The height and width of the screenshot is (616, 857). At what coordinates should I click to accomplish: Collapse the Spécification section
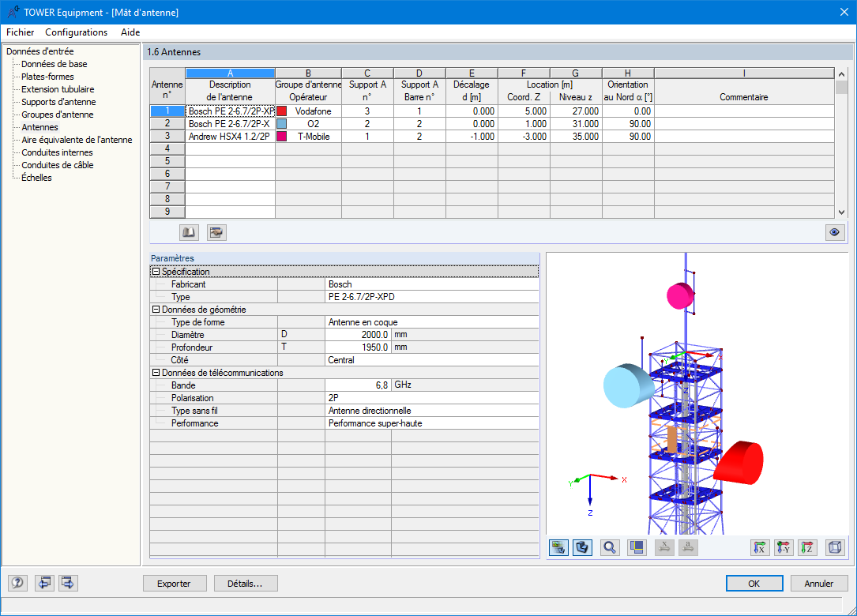coord(156,271)
